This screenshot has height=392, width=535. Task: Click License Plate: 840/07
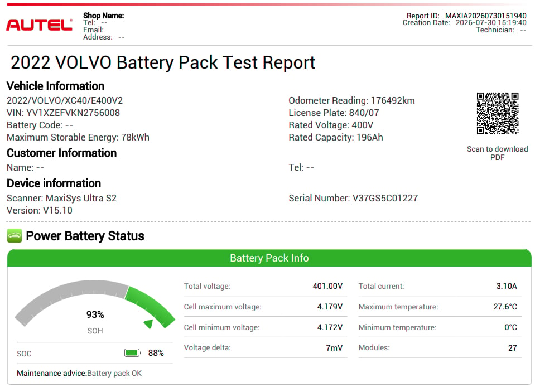pyautogui.click(x=334, y=113)
